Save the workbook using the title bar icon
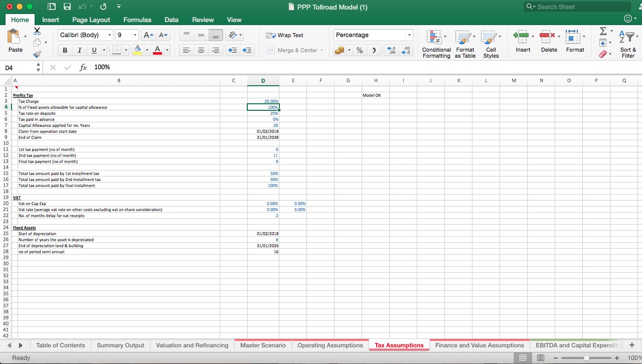The height and width of the screenshot is (364, 642). tap(67, 7)
